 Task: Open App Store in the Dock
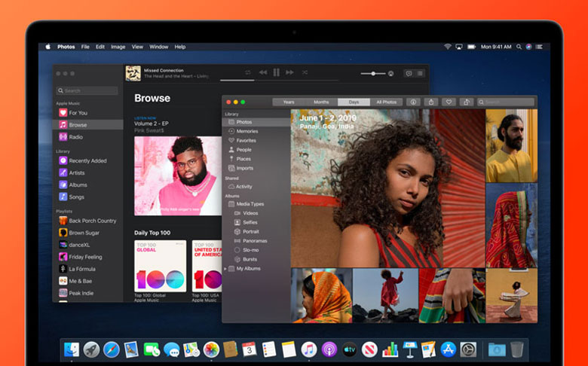coord(449,349)
